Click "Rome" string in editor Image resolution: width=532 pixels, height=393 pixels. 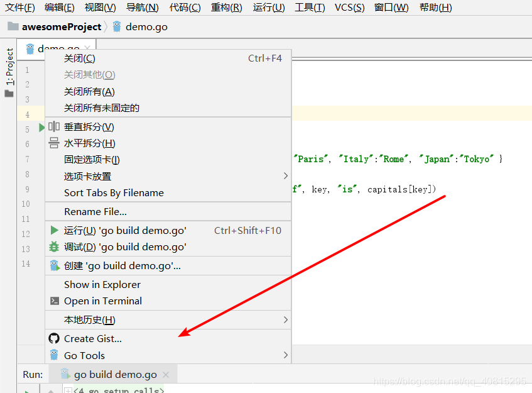coord(394,159)
